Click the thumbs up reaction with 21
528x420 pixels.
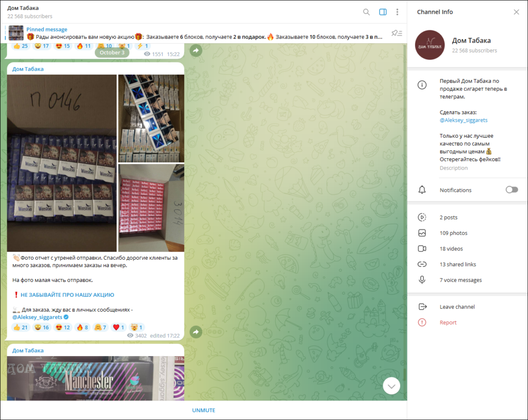(x=20, y=327)
